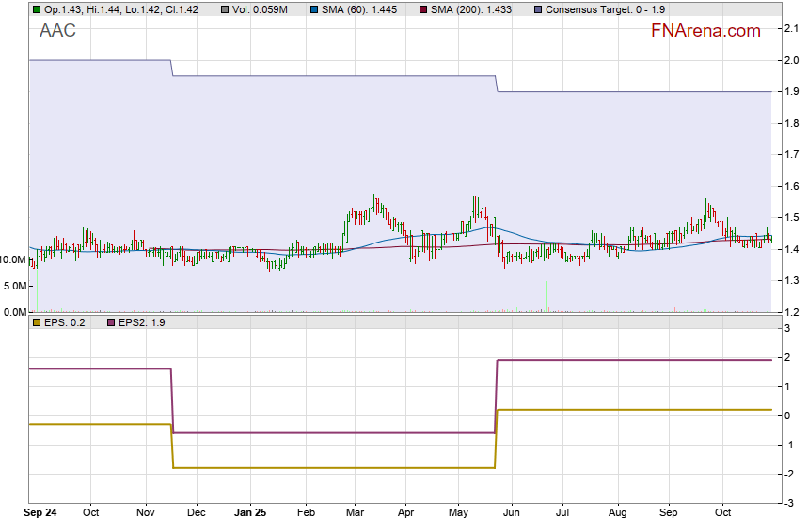
Task: Open the FNArena.com link
Action: [x=705, y=31]
